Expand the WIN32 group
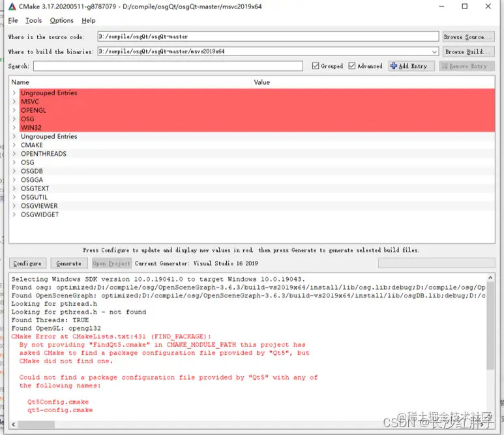 (14, 128)
